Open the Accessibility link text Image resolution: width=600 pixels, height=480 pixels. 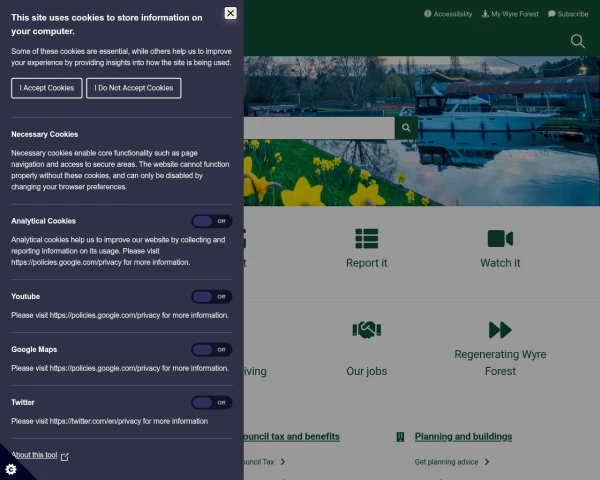453,14
